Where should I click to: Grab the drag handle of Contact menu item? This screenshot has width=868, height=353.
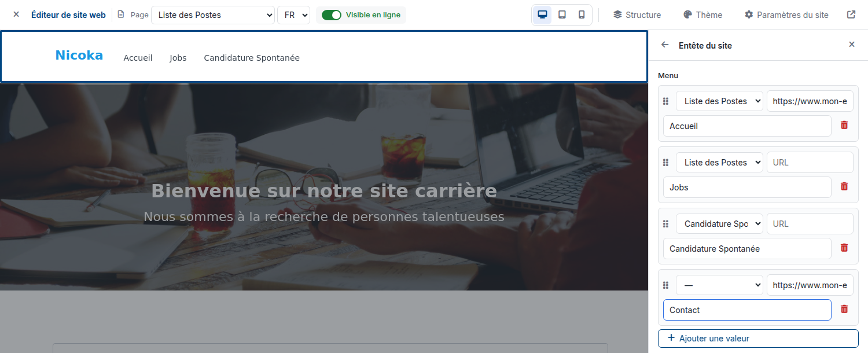pos(666,285)
